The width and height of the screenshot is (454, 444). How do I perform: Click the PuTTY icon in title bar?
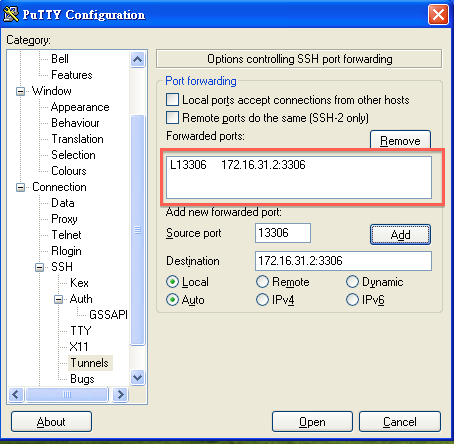point(11,14)
